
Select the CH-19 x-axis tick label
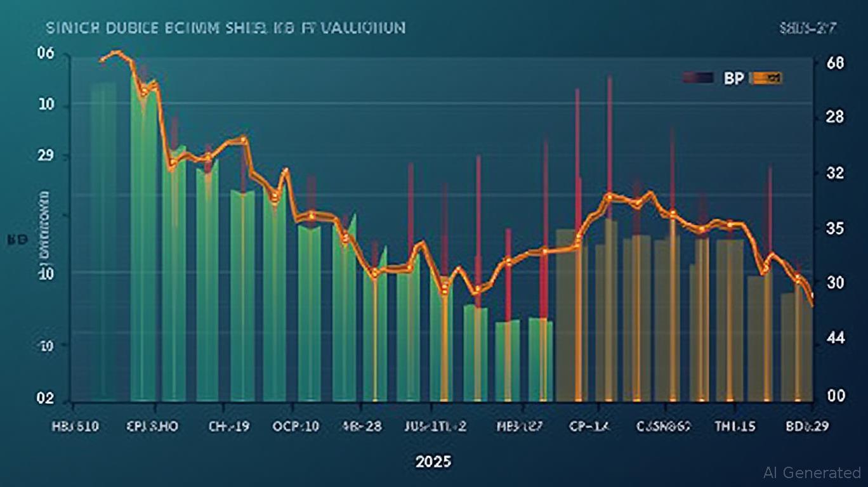230,426
